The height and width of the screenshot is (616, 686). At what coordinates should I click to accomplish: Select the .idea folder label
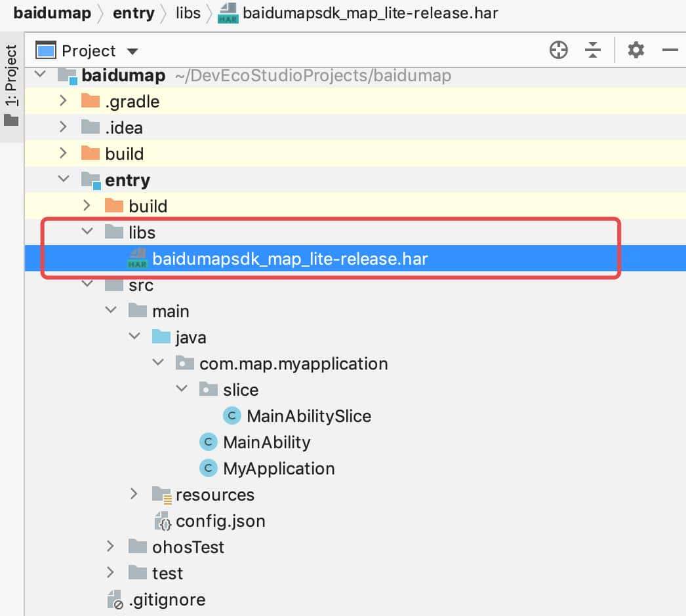(124, 128)
